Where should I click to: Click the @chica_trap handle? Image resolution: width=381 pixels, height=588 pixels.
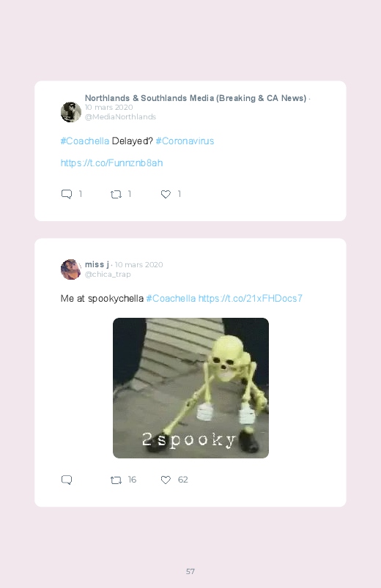108,275
